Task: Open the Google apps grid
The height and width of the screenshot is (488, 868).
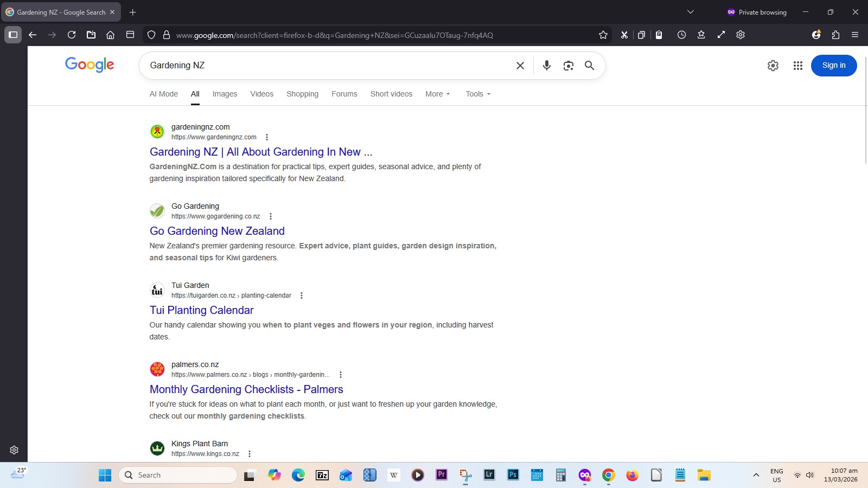Action: pos(797,65)
